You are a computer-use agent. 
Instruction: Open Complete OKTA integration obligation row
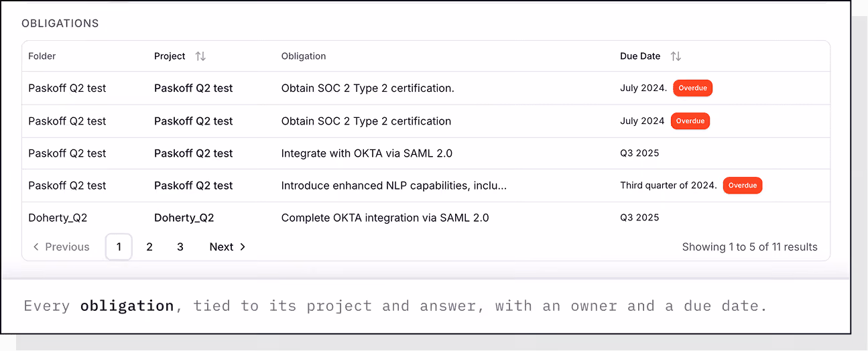[426, 218]
